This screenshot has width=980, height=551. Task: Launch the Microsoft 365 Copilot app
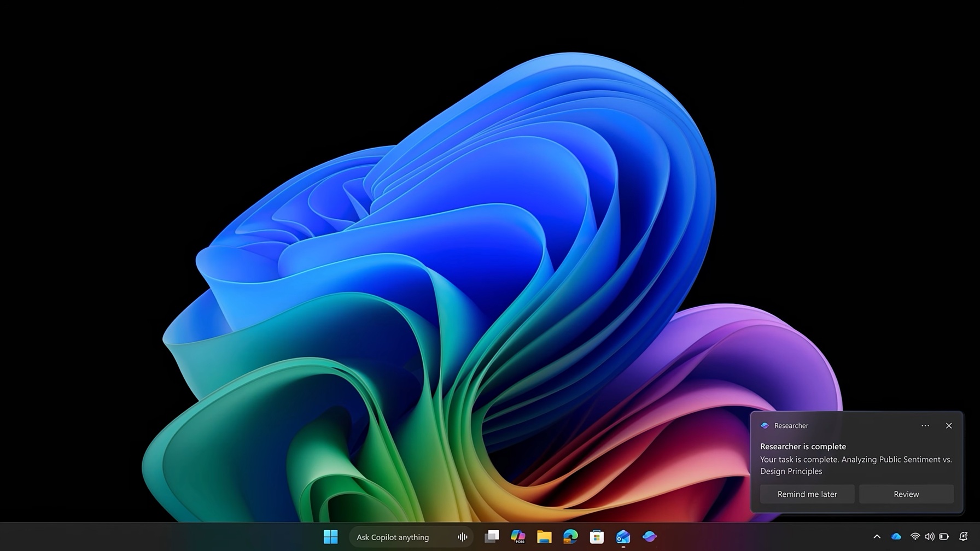518,537
